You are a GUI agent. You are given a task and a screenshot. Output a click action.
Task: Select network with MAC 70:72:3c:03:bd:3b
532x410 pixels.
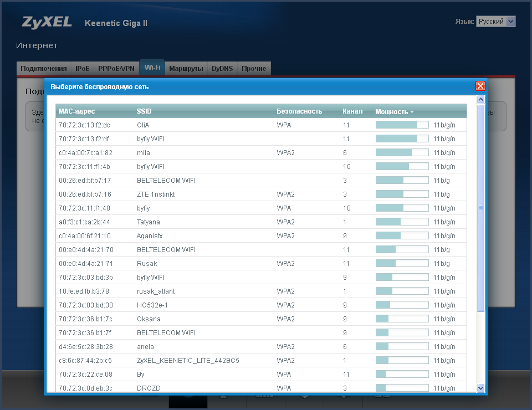[261, 278]
